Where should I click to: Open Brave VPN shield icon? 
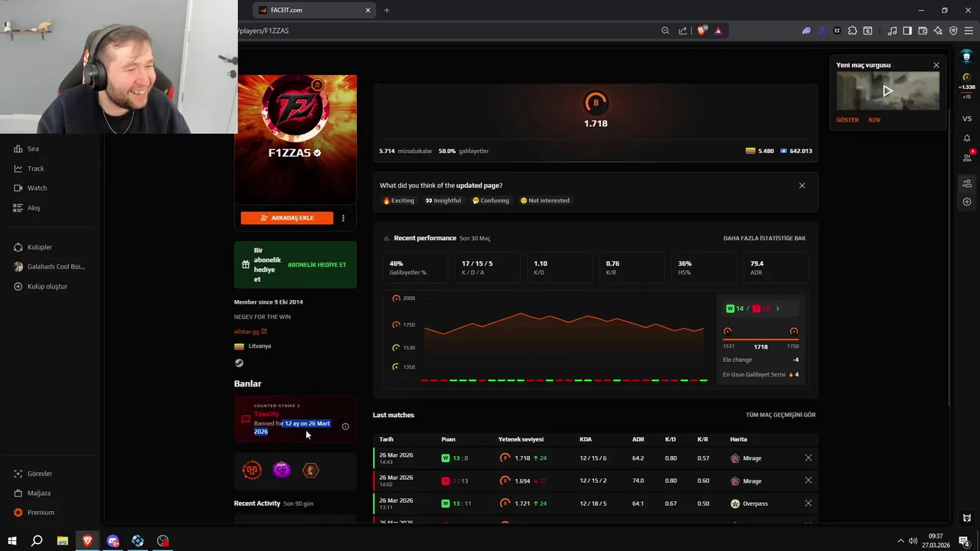pyautogui.click(x=953, y=31)
